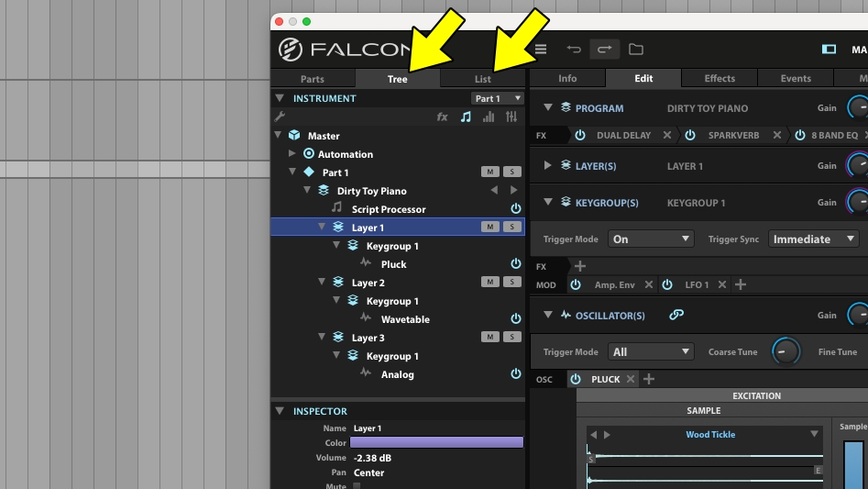868x489 pixels.
Task: Toggle the bar graph modulation filter icon
Action: (489, 117)
